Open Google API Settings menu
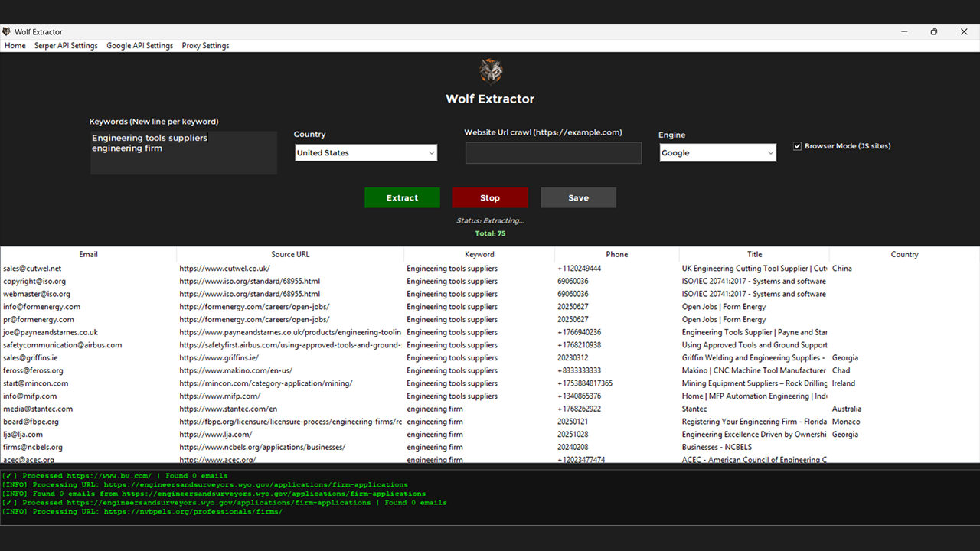The image size is (980, 551). click(x=140, y=46)
